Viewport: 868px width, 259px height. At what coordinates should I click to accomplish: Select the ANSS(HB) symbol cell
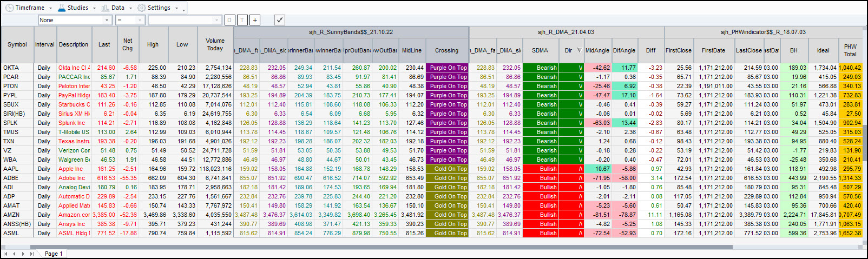point(17,224)
